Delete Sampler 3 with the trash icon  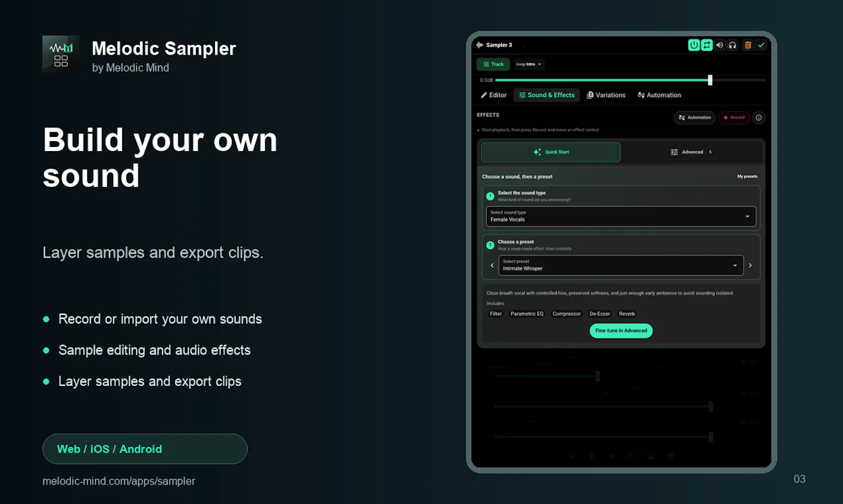pos(748,45)
